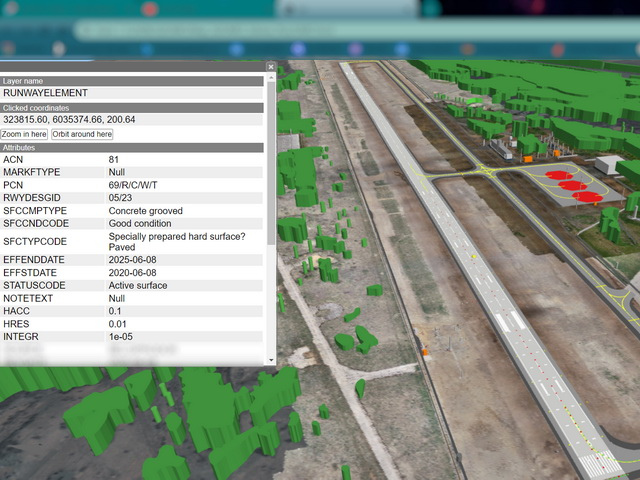This screenshot has width=640, height=480.
Task: Click the attribute panel's vertical scrollbar
Action: 270,200
